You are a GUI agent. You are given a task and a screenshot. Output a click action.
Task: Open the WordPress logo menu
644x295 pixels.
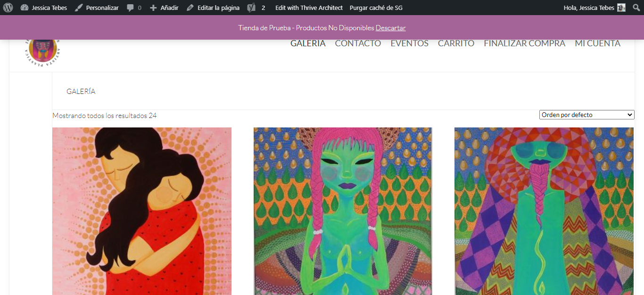tap(8, 8)
